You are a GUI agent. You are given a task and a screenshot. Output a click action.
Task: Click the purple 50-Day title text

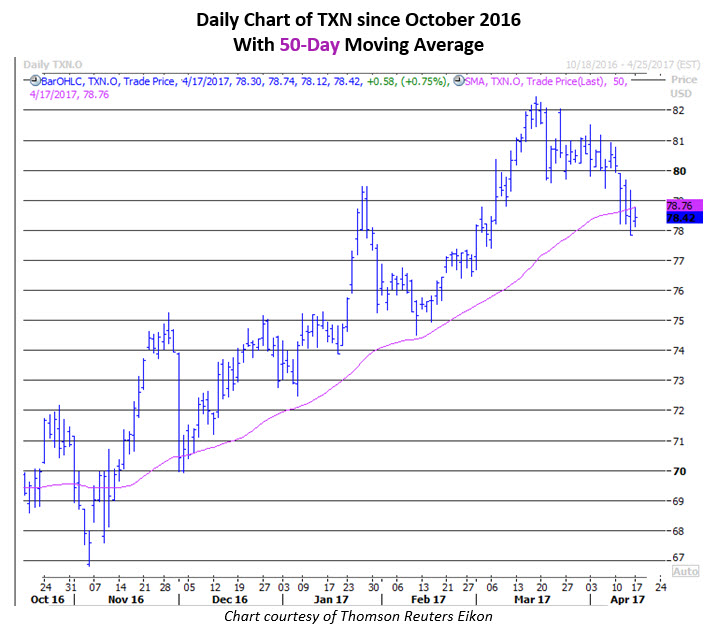(310, 45)
